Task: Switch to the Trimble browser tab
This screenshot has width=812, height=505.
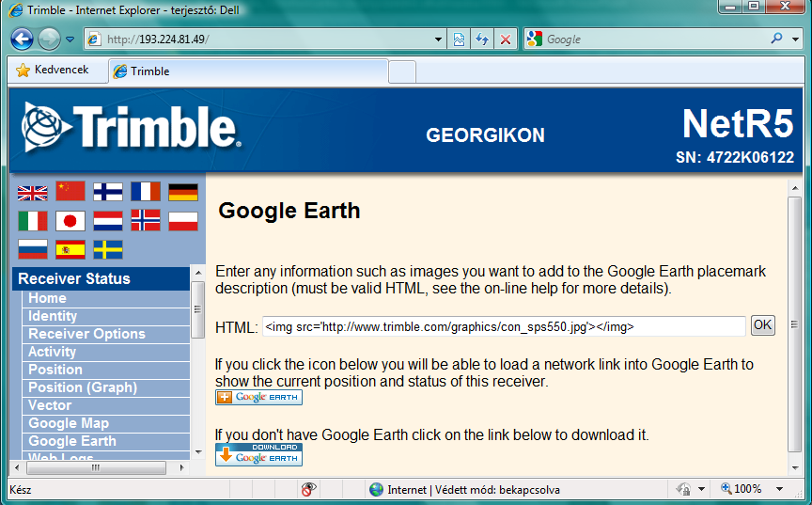Action: [x=248, y=71]
